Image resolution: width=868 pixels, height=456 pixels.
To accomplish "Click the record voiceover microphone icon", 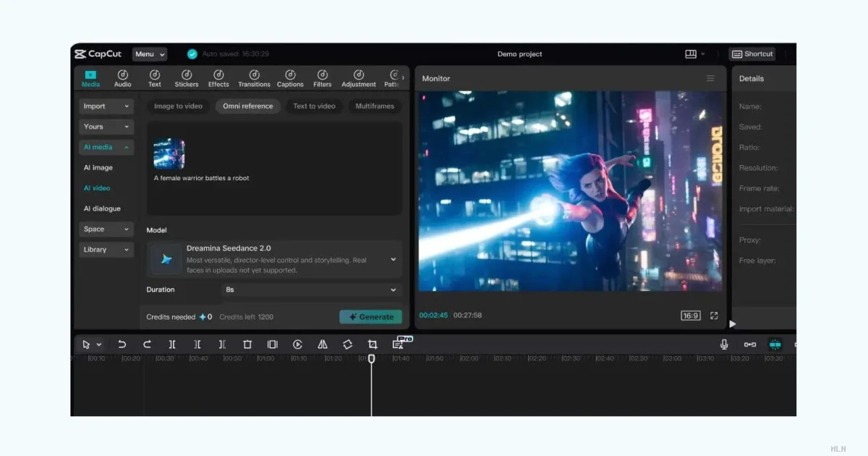I will point(723,345).
